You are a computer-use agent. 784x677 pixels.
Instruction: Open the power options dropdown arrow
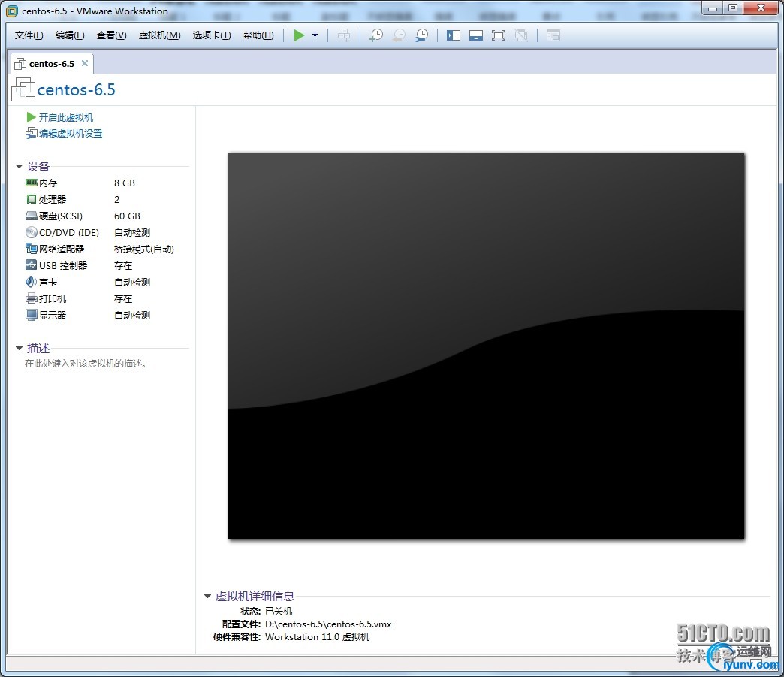315,35
